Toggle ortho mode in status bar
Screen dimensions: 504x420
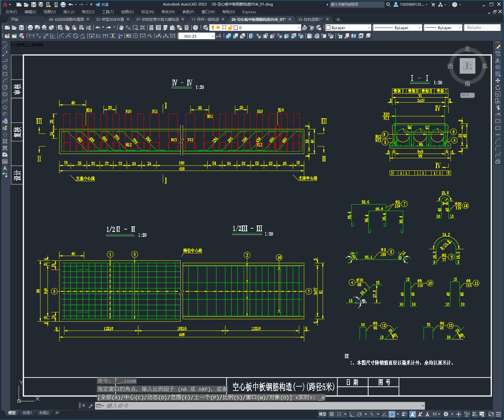pos(352,414)
